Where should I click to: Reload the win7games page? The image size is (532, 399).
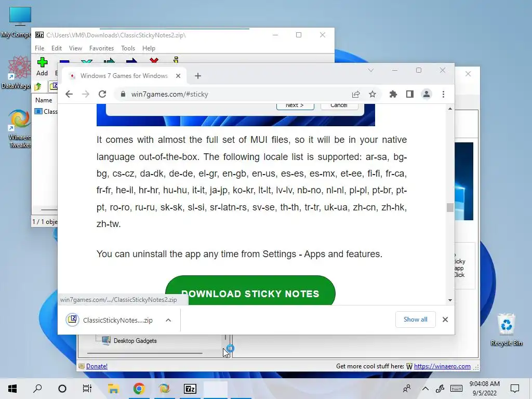pyautogui.click(x=102, y=94)
